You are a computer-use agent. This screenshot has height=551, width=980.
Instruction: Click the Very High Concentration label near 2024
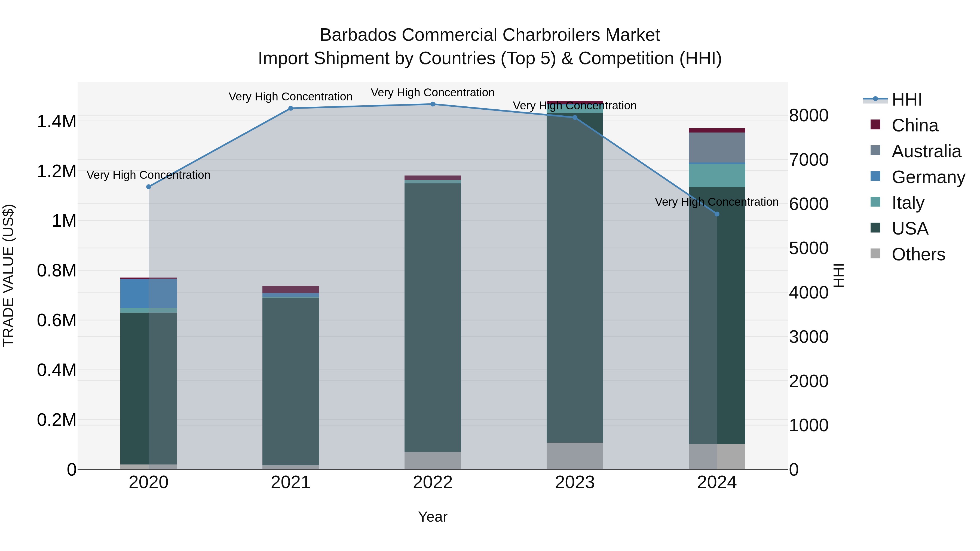point(717,202)
